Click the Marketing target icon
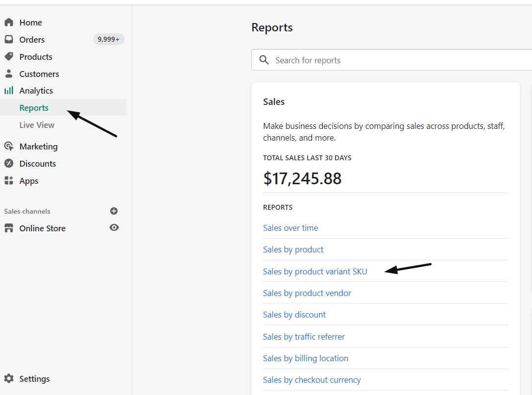Image resolution: width=532 pixels, height=395 pixels. [9, 147]
